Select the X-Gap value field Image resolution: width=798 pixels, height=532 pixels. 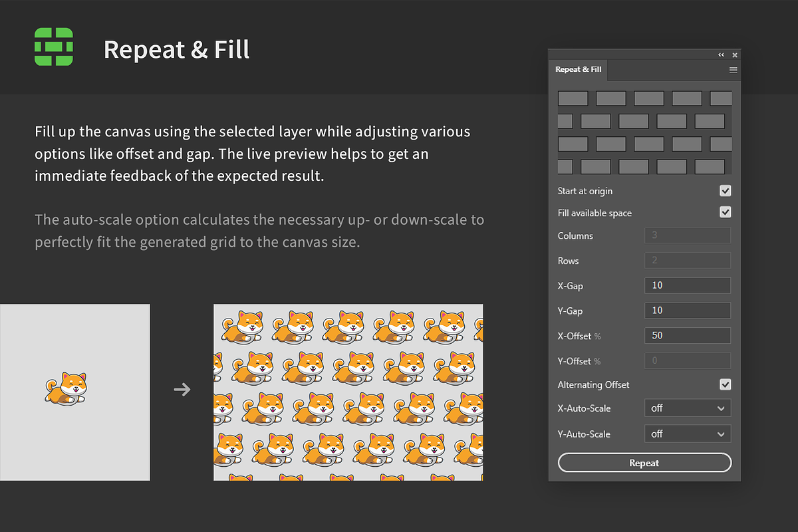tap(688, 285)
